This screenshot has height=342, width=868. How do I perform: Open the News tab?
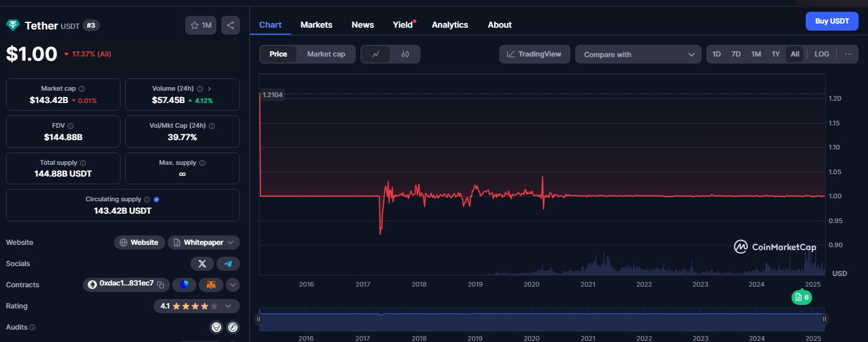[363, 25]
